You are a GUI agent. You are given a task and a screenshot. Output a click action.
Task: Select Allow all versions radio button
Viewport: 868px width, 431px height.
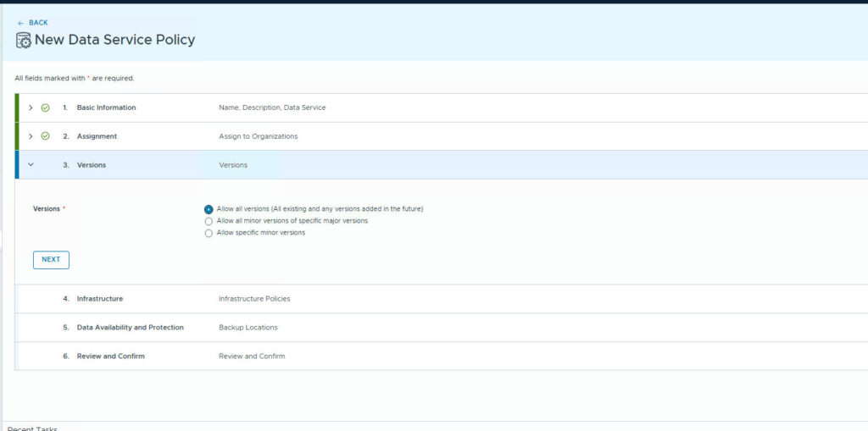point(209,209)
